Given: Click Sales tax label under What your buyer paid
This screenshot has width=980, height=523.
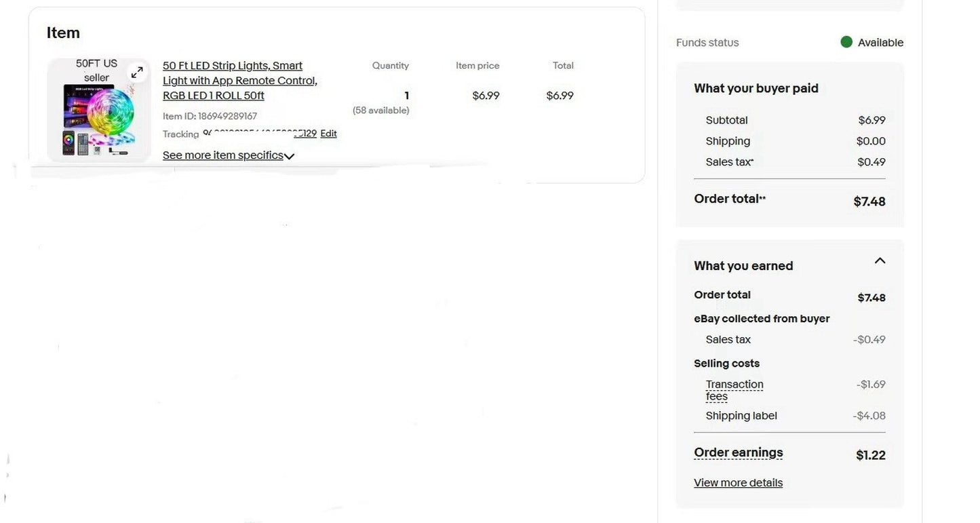Looking at the screenshot, I should [729, 162].
